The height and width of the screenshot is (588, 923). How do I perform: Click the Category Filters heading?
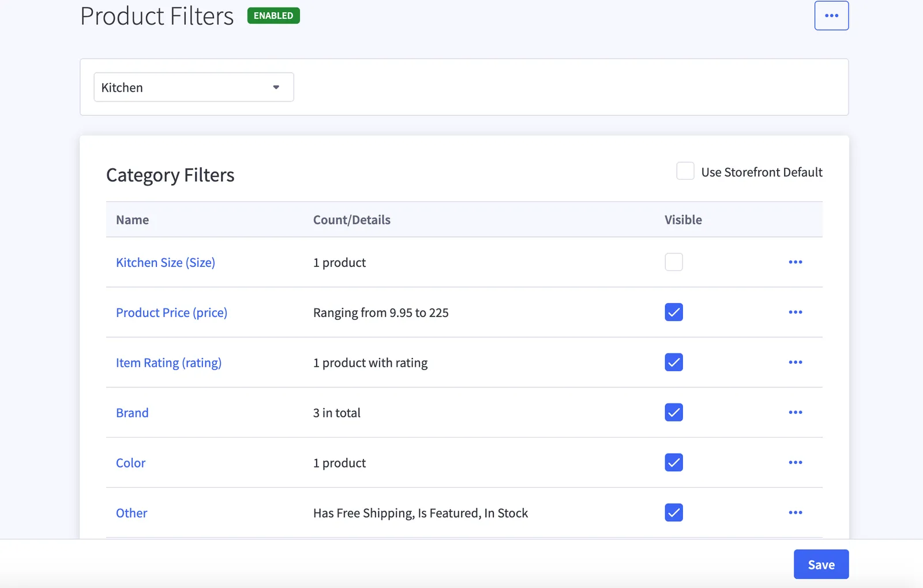point(170,175)
